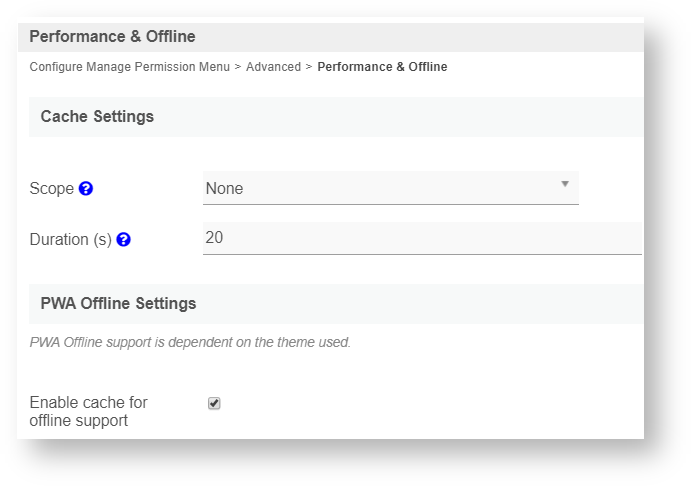This screenshot has width=692, height=487.
Task: Go to Configure Manage Permission Menu breadcrumb
Action: (129, 67)
